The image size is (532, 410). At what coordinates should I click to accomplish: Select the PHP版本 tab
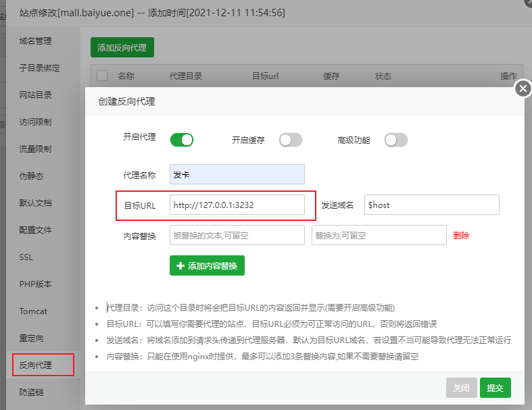35,284
